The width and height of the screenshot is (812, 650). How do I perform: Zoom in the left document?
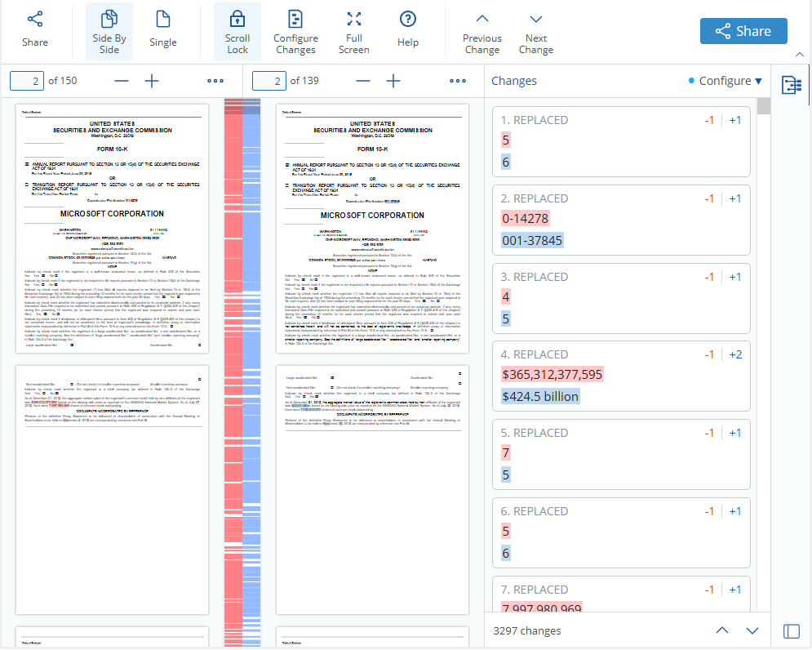152,81
